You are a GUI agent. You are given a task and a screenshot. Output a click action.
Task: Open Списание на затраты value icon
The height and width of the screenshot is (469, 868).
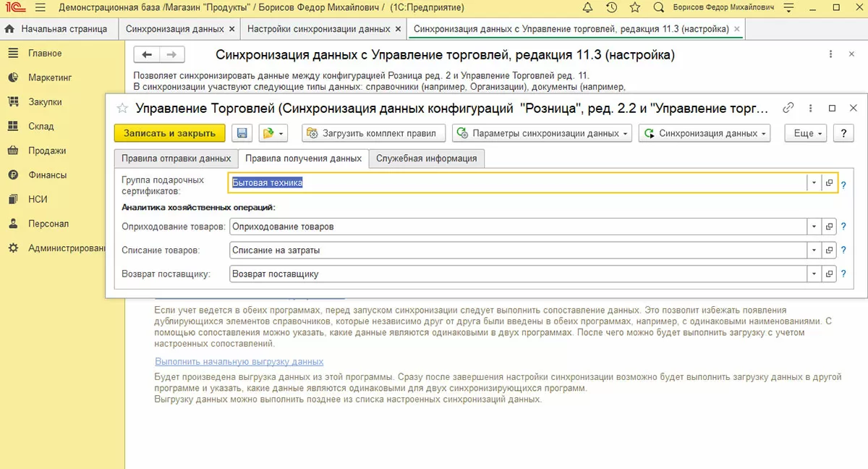click(830, 250)
